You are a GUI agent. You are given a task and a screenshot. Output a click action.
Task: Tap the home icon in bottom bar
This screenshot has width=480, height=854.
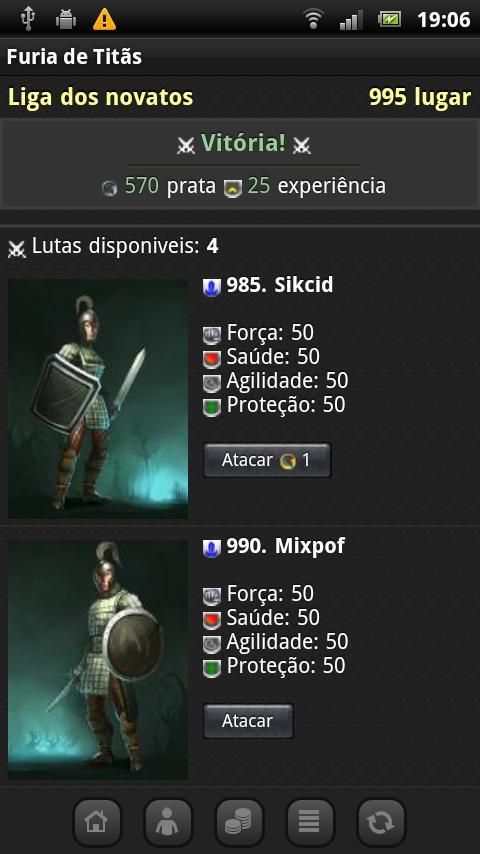click(x=97, y=822)
